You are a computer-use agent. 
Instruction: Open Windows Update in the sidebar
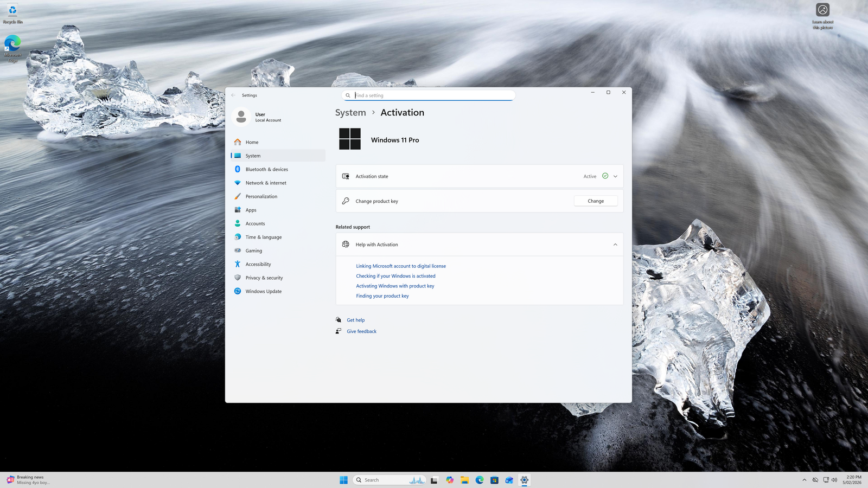[x=263, y=292]
